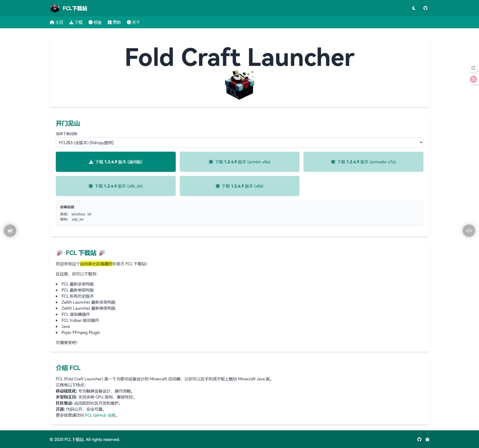Click the code brackets floating button
This screenshot has width=479, height=448.
469,230
